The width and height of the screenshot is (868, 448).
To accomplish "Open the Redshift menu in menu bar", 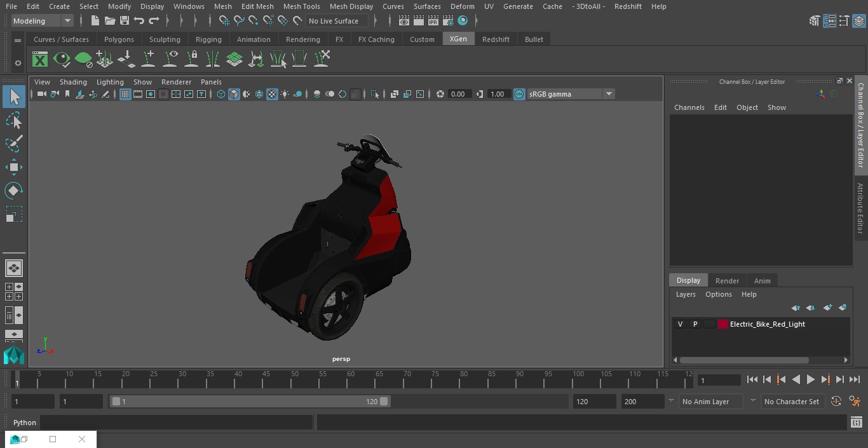I will point(628,6).
